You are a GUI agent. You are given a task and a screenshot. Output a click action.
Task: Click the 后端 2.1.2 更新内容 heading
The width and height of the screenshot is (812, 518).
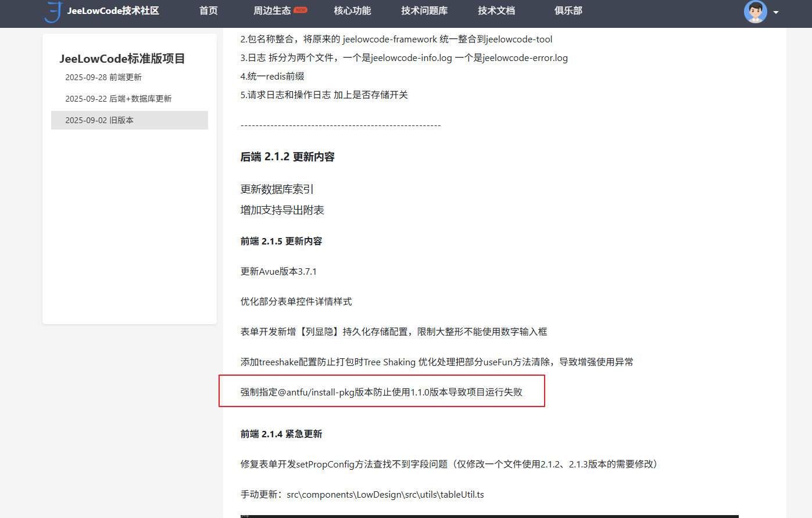(287, 157)
